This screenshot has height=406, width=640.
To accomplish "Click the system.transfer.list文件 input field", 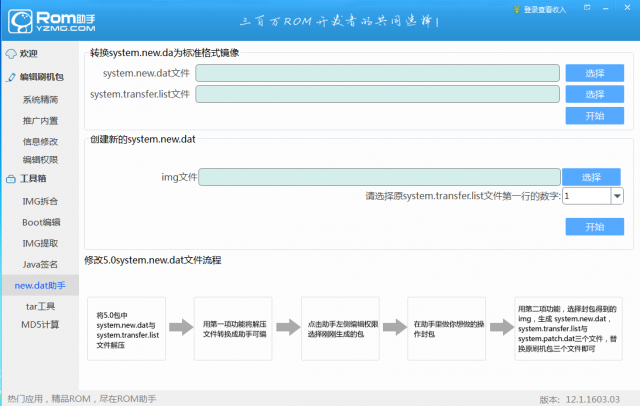I will pos(377,94).
